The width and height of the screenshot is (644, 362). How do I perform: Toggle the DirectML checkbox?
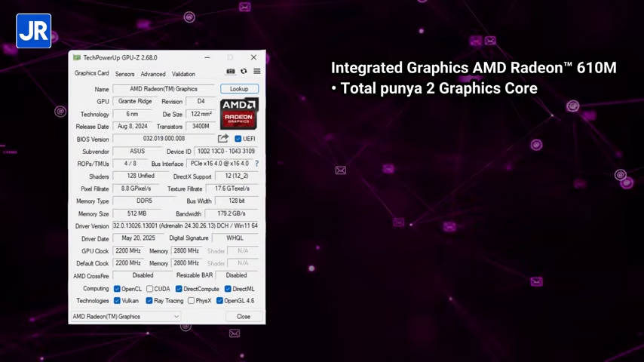point(228,289)
